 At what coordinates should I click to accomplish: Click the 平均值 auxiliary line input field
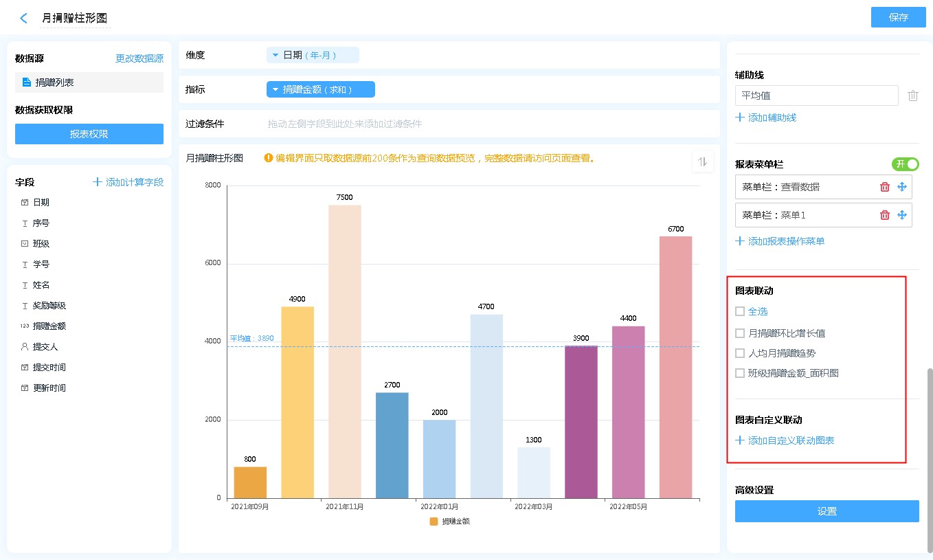pyautogui.click(x=816, y=96)
